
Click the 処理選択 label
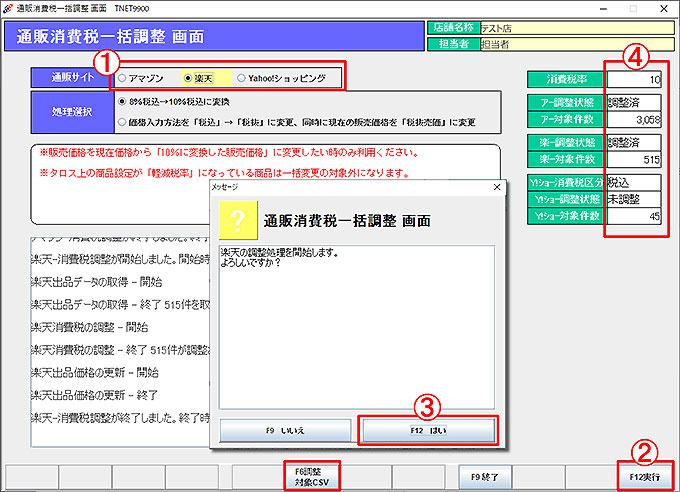tap(72, 112)
